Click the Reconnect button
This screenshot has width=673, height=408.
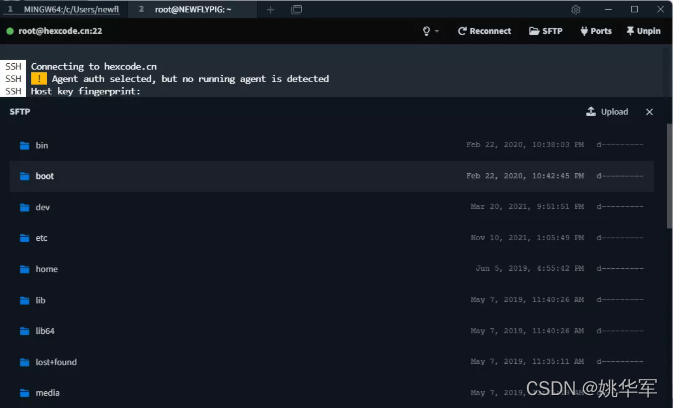coord(485,31)
